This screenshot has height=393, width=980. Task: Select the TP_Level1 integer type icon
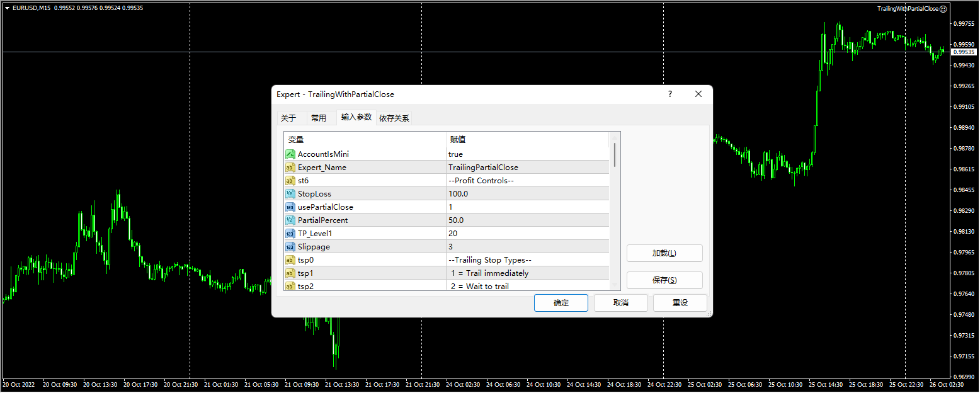point(290,234)
